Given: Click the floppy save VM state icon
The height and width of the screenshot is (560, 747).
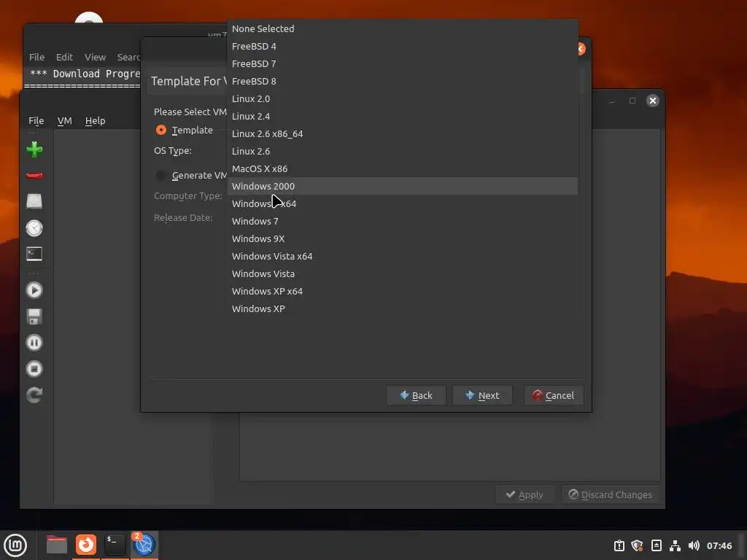Looking at the screenshot, I should click(x=34, y=316).
